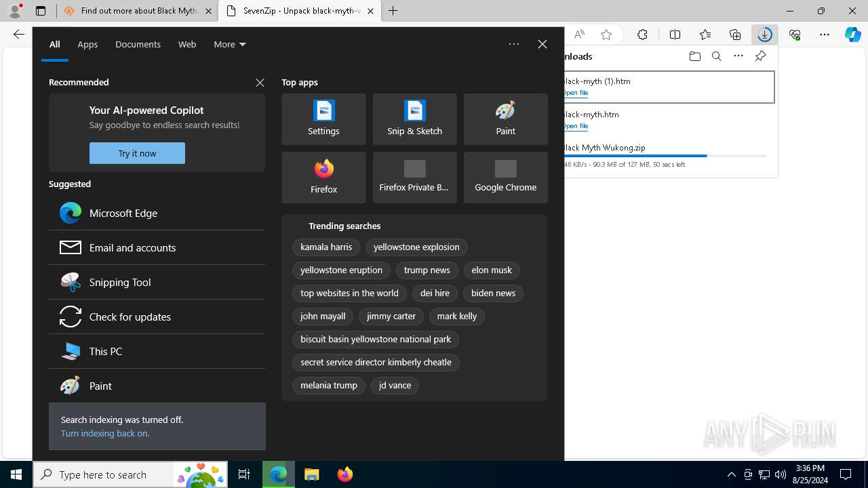This screenshot has width=868, height=488.
Task: Switch to Web search tab
Action: point(187,44)
